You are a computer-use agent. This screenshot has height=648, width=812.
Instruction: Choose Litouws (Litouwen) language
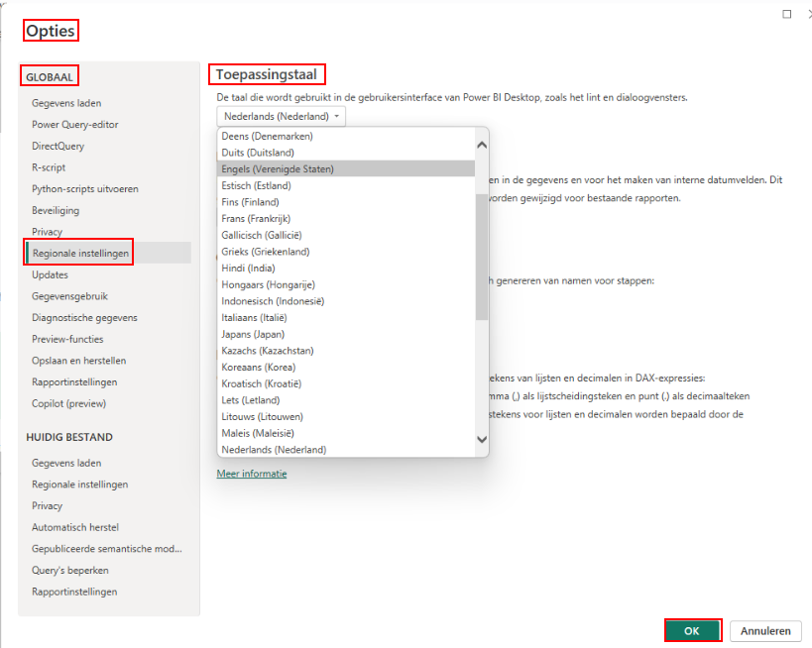coord(346,417)
